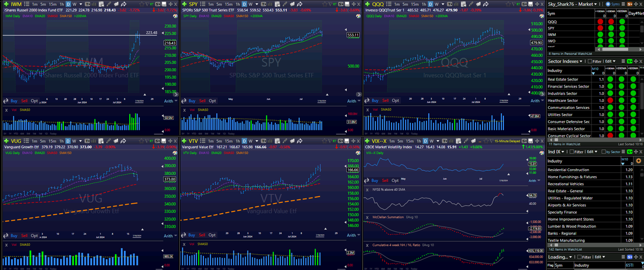Select the pencil drawing tool on SPY chart
The height and width of the screenshot is (270, 644).
(x=284, y=4)
